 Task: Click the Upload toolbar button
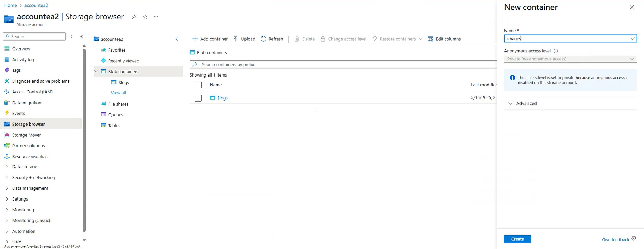click(244, 39)
